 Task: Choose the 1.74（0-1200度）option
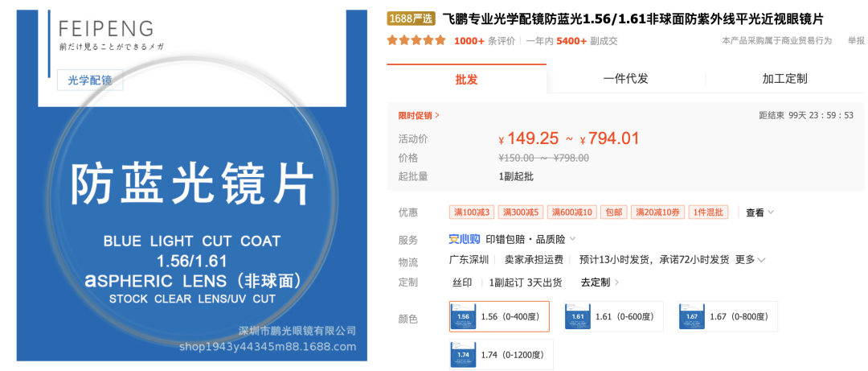click(501, 355)
